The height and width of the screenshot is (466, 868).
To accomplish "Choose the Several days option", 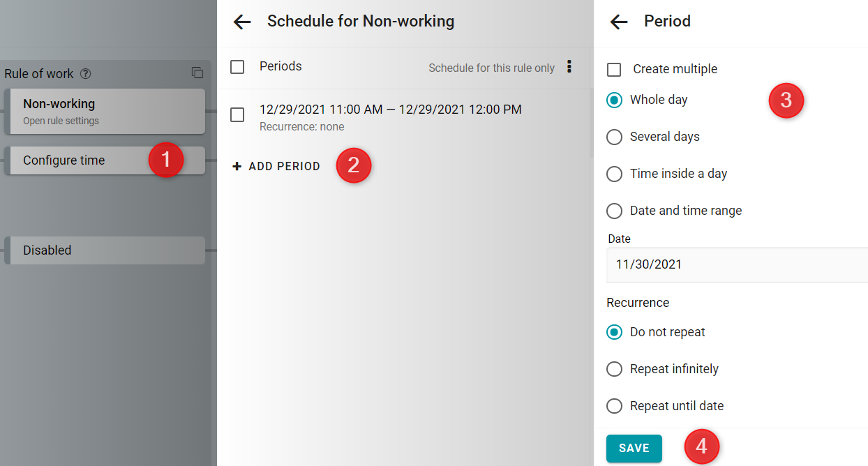I will click(614, 137).
